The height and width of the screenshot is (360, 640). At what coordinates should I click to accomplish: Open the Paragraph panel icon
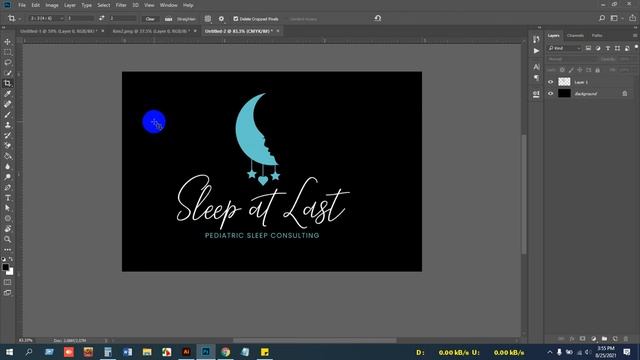click(x=536, y=78)
